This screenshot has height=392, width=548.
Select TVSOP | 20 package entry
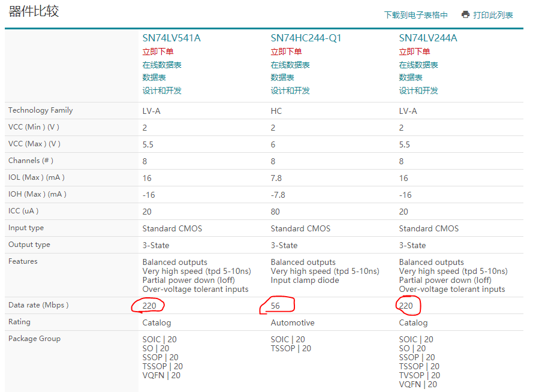pyautogui.click(x=419, y=376)
